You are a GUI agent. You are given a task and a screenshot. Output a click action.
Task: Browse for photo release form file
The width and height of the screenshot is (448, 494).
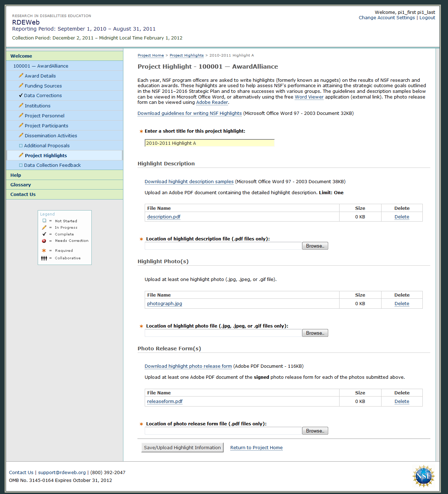pos(315,431)
